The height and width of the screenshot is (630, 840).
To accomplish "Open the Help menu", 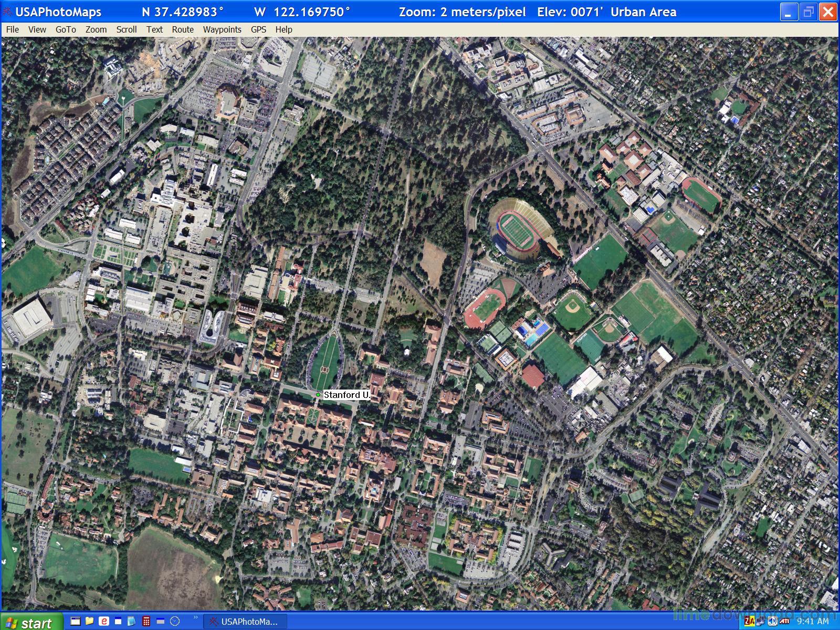I will 283,29.
